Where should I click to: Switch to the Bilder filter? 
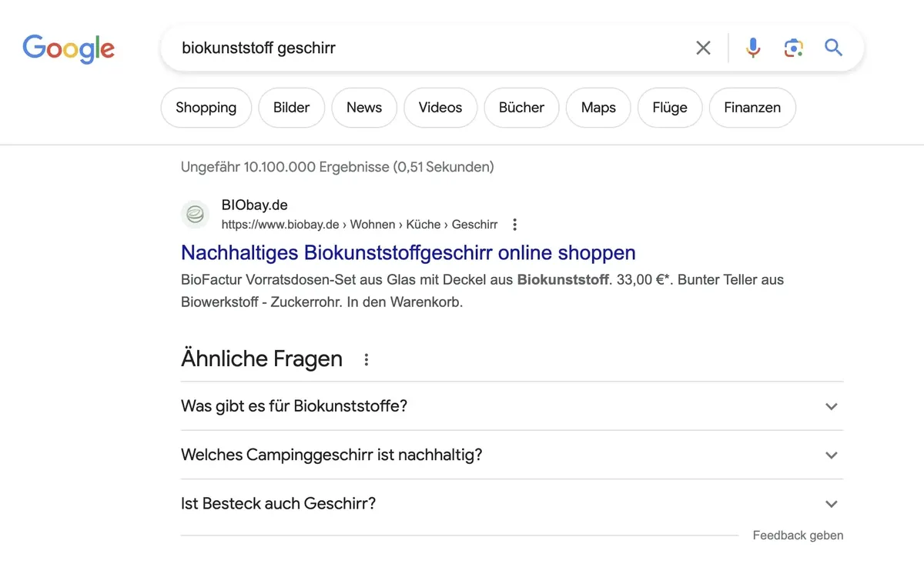pos(292,108)
